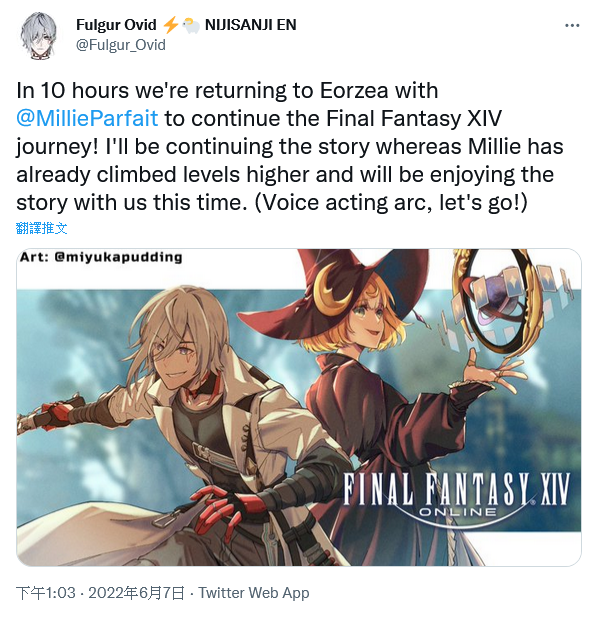598x619 pixels.
Task: Translate the tweet via 翻譯推文 link
Action: coord(42,228)
